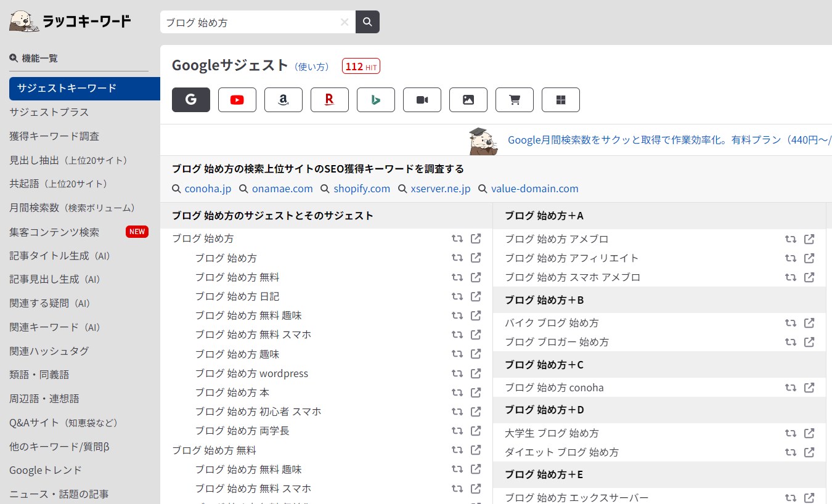Viewport: 832px width, 504px height.
Task: Select the Rakuten suggest source icon
Action: pyautogui.click(x=330, y=100)
